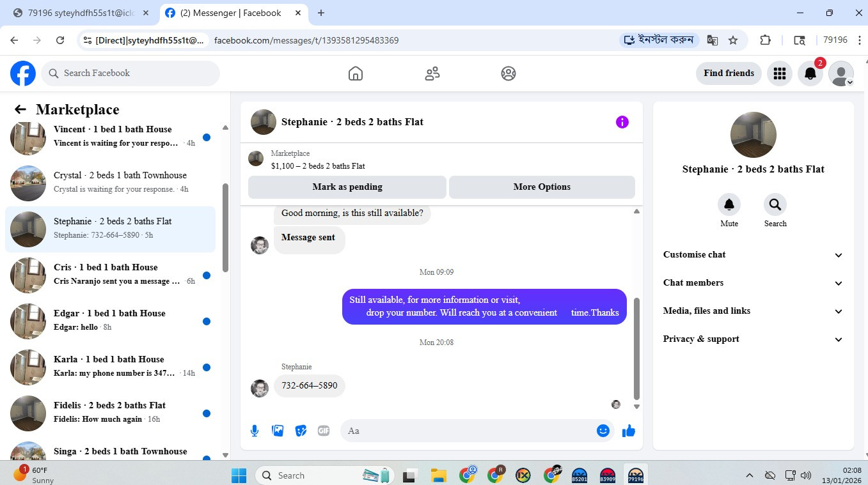Mute the Stephanie conversation
Image resolution: width=868 pixels, height=485 pixels.
click(729, 204)
